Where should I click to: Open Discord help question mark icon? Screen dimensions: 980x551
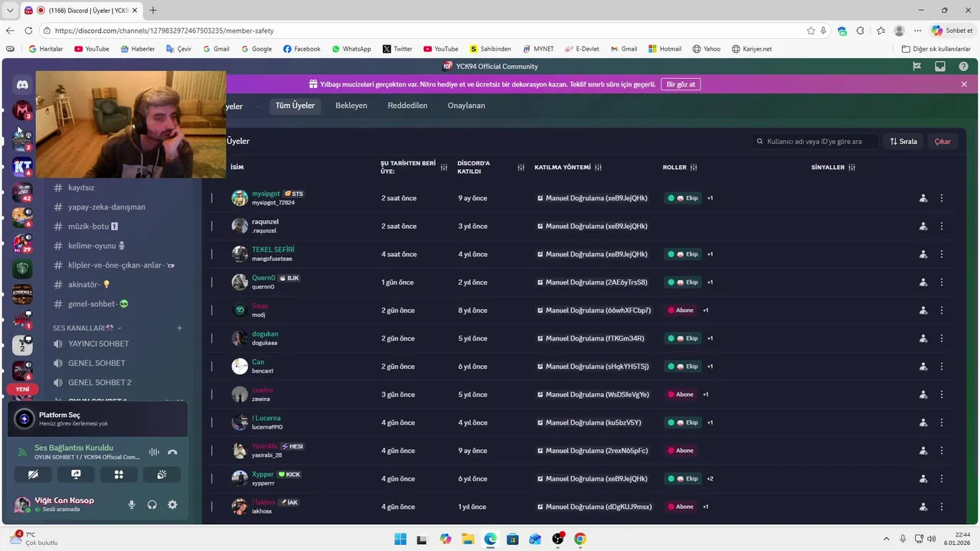click(x=964, y=67)
